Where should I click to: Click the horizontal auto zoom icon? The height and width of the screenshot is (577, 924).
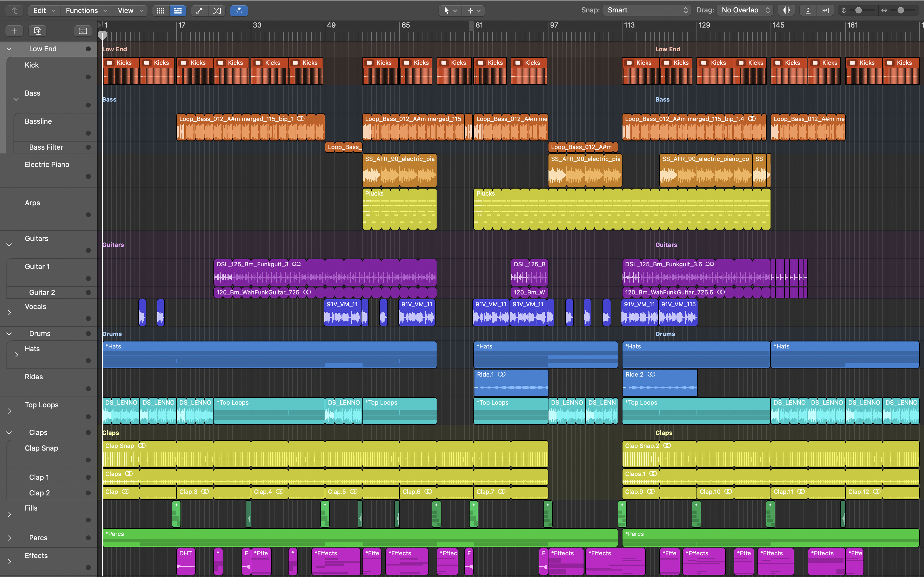(825, 10)
